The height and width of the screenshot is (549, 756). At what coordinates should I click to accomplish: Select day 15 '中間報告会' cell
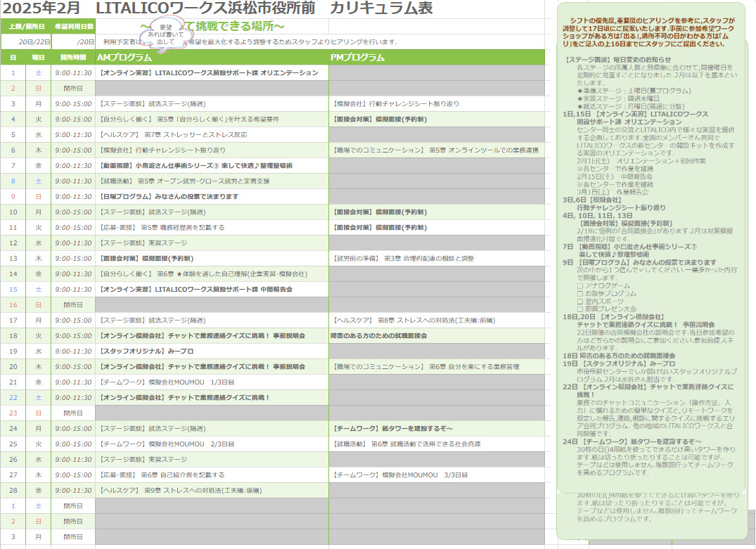212,289
